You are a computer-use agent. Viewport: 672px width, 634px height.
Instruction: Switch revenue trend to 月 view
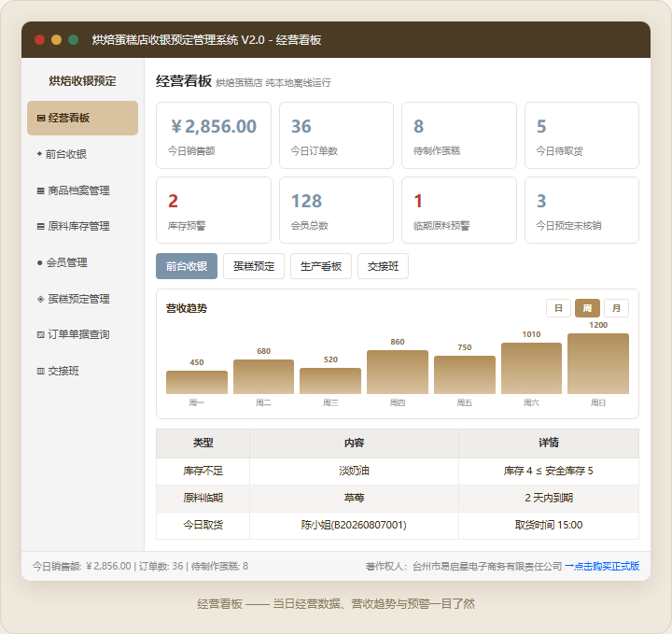coord(616,308)
